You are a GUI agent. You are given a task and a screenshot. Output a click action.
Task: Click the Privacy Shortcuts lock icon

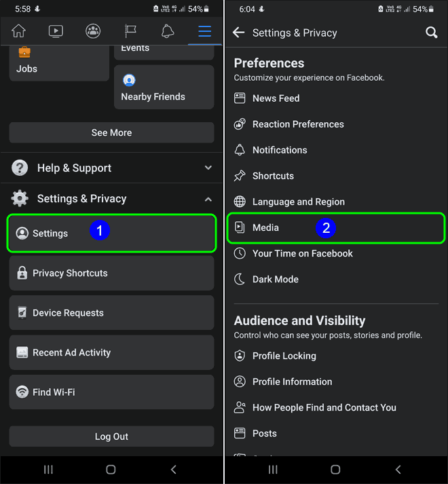click(22, 273)
